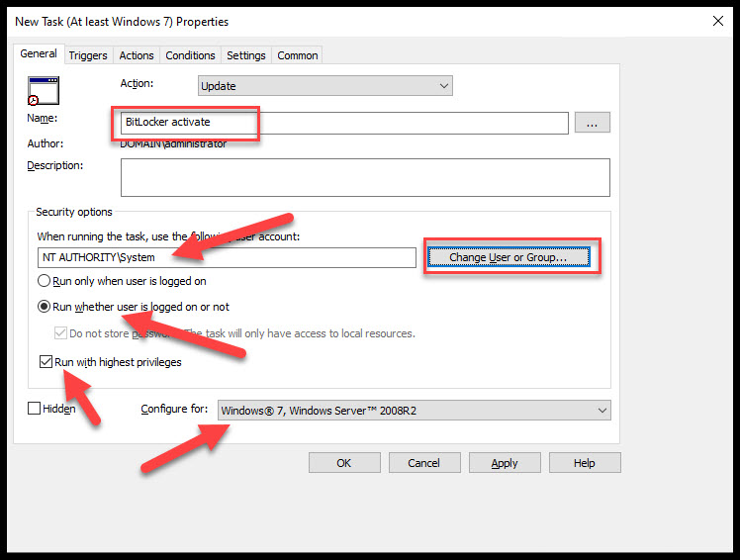The image size is (740, 560).
Task: Click inside the Description text box
Action: click(x=365, y=177)
